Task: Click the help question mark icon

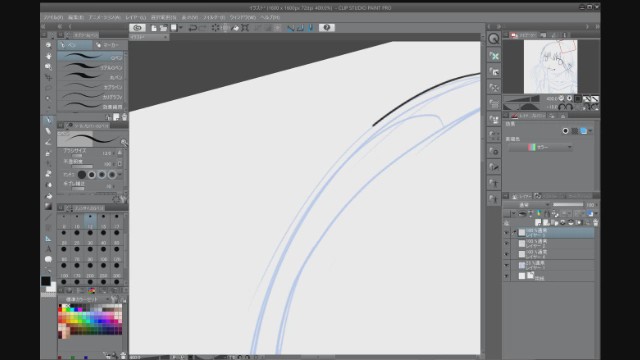Action: click(327, 28)
